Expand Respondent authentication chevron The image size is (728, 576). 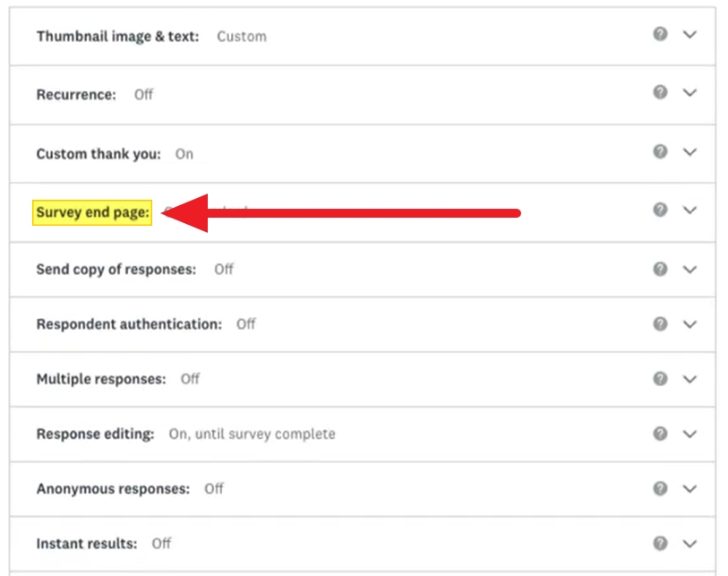pyautogui.click(x=689, y=323)
